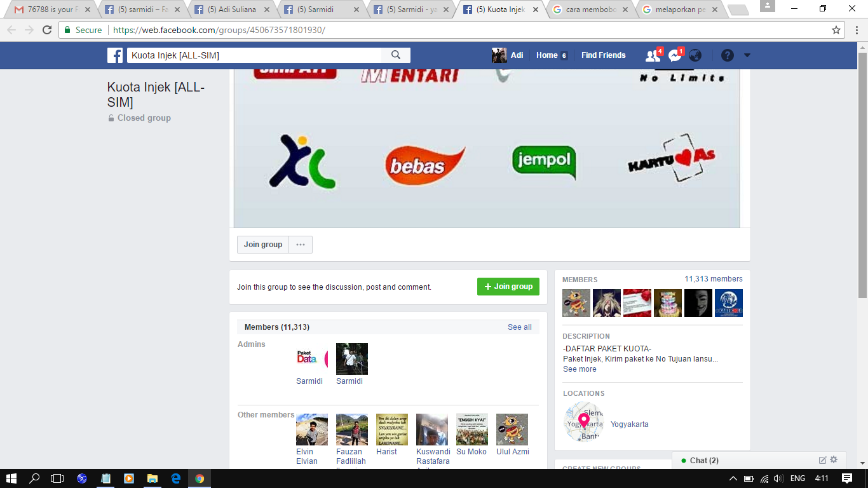Open the Quick Help question mark icon

point(728,55)
